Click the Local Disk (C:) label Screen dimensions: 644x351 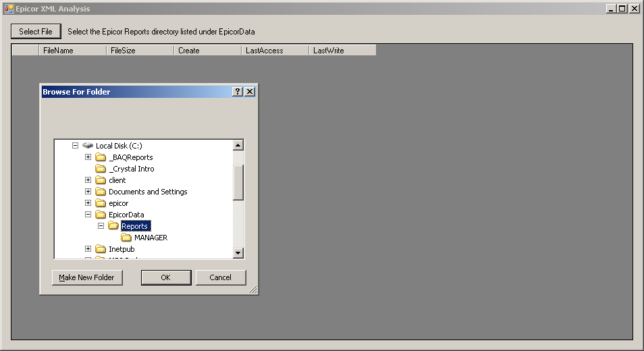(119, 146)
